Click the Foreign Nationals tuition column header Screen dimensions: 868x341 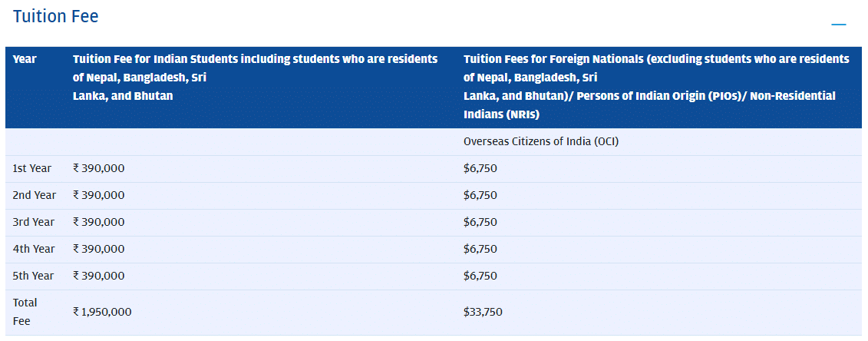[x=655, y=87]
